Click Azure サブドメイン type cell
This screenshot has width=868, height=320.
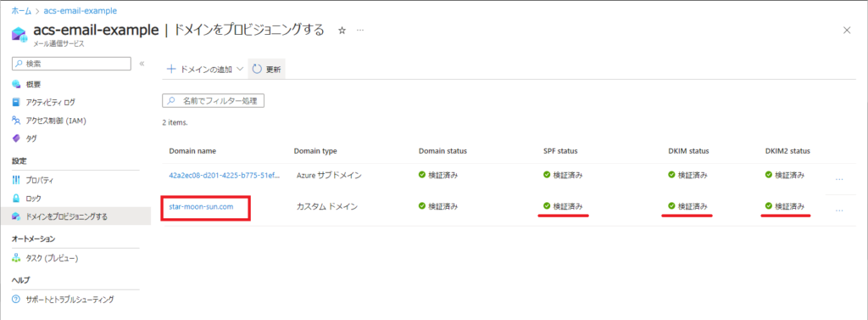coord(329,175)
